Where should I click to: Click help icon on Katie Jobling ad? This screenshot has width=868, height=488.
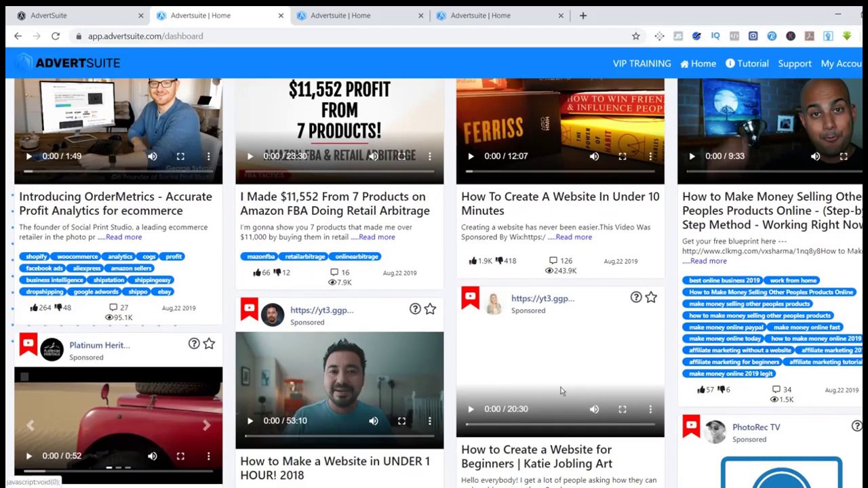636,298
